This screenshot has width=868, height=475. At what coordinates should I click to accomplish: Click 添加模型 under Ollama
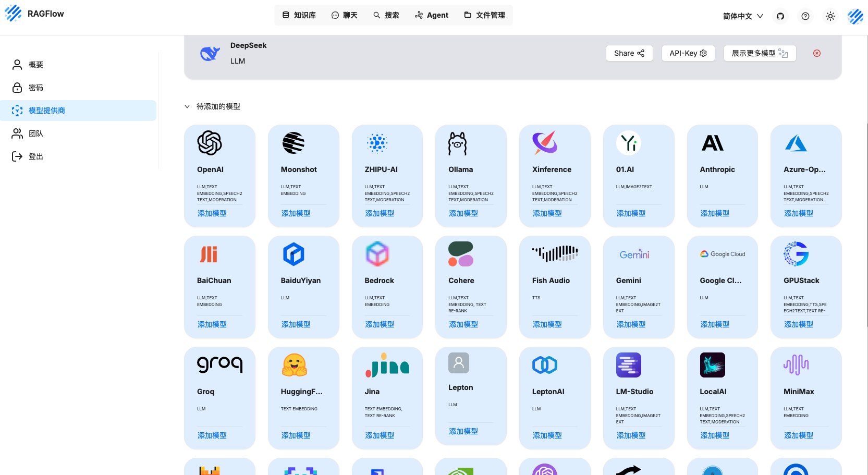point(463,213)
